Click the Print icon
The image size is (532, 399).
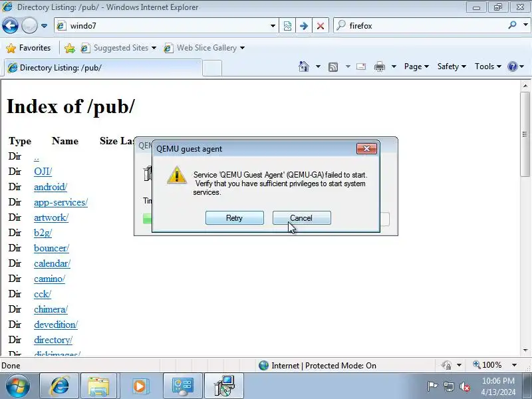(380, 66)
